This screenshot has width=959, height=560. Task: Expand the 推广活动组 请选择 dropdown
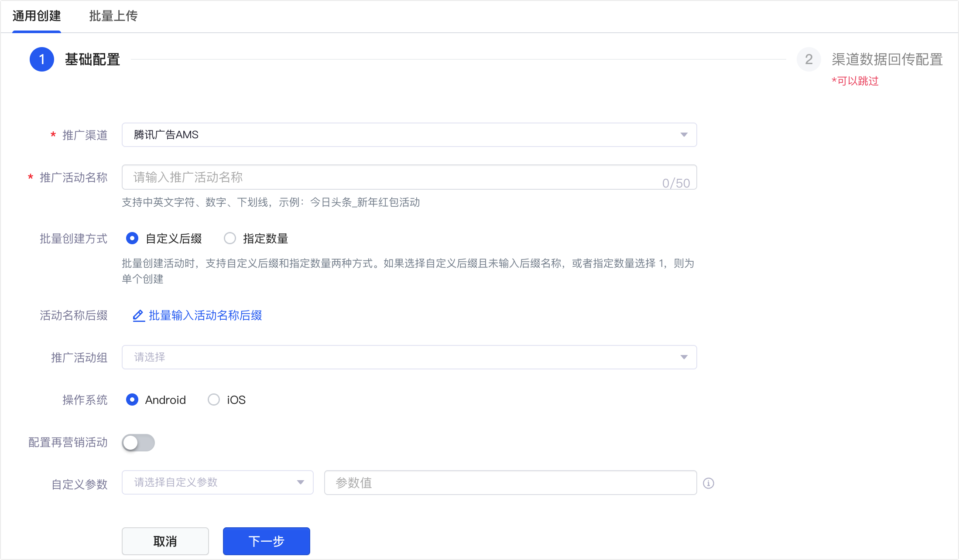click(x=409, y=357)
